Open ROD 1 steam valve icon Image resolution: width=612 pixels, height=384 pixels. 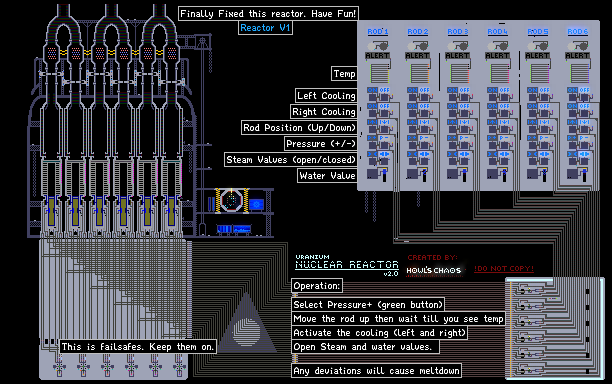[371, 154]
